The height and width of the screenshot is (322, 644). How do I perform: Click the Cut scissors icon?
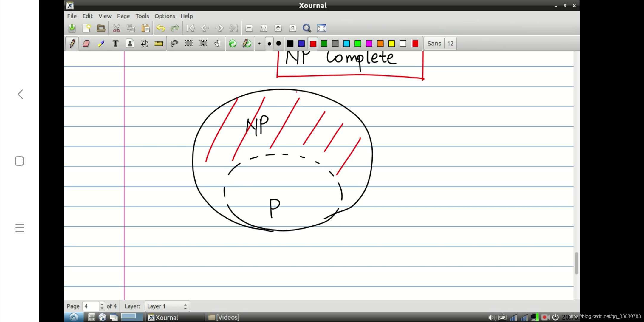point(116,28)
